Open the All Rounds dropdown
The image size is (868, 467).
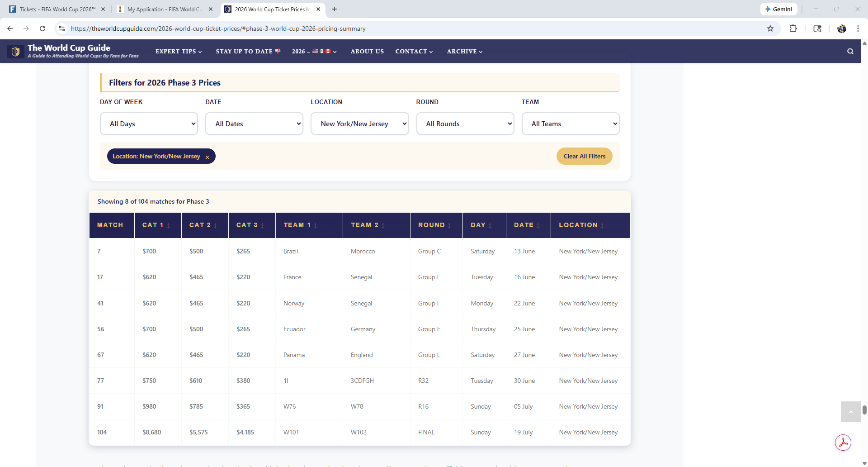pyautogui.click(x=465, y=124)
